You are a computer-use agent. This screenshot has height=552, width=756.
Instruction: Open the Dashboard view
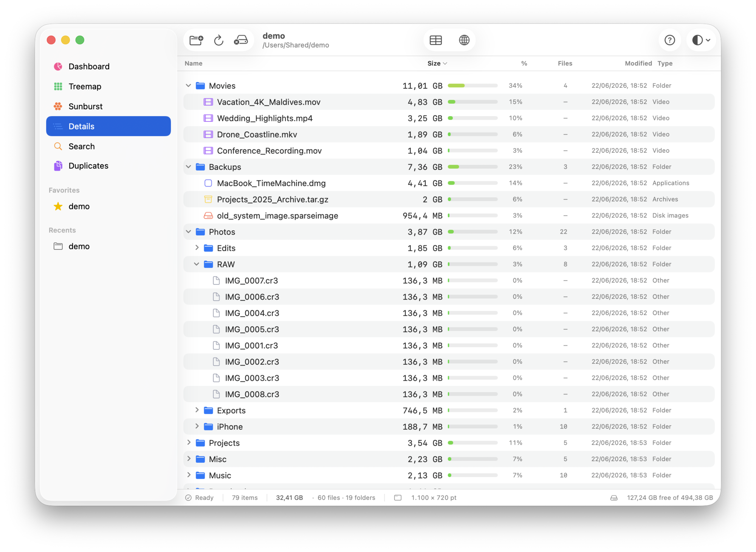(x=108, y=67)
